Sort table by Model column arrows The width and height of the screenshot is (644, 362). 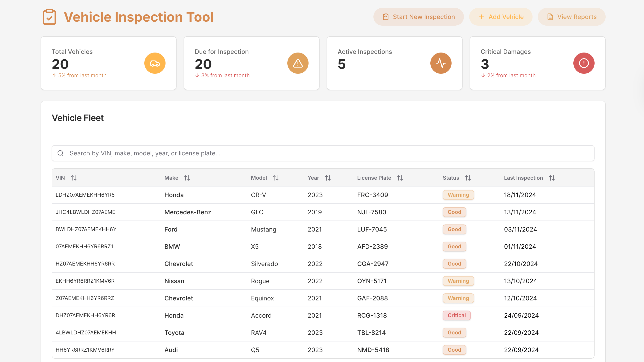tap(275, 178)
